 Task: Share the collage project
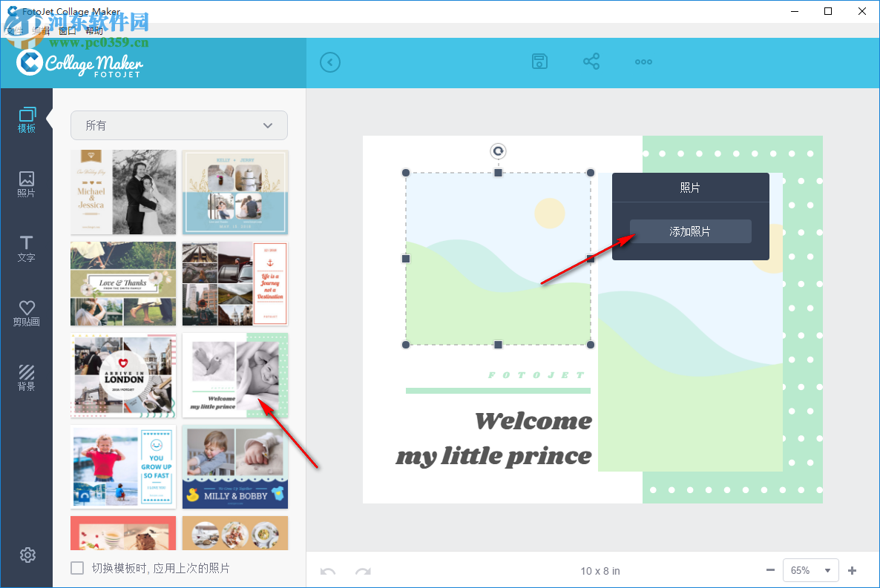point(591,62)
